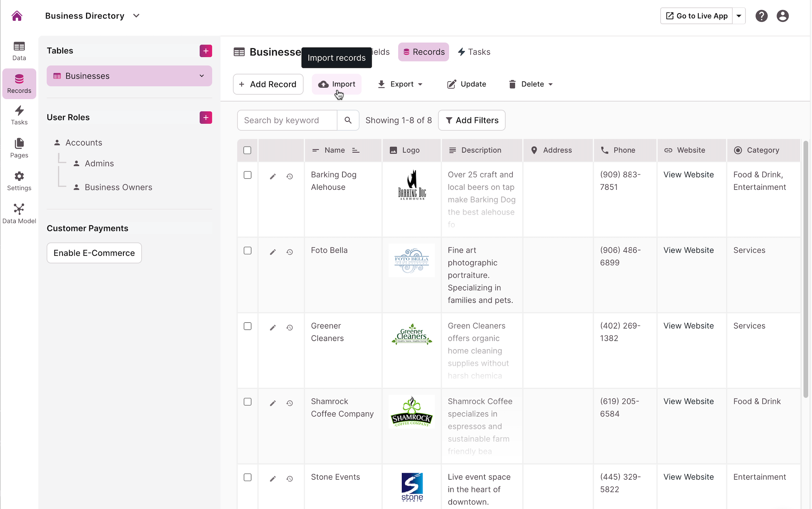Edit the Stone Events record
812x509 pixels.
pyautogui.click(x=273, y=479)
